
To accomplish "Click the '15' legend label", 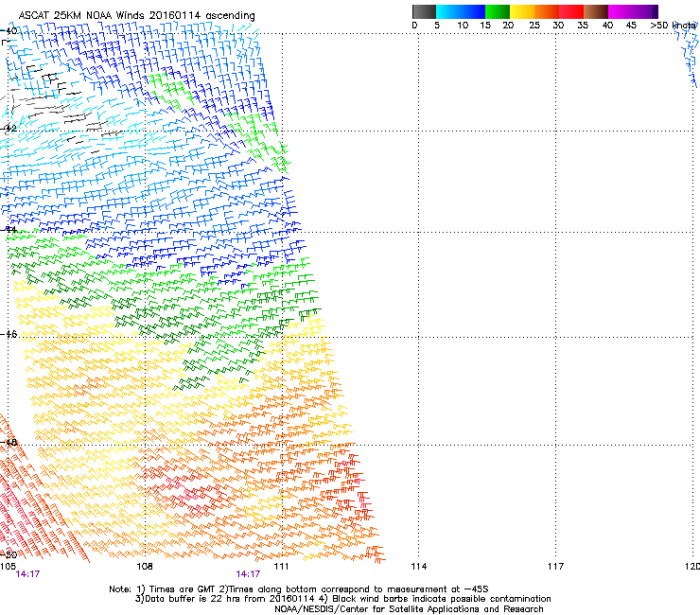I will [x=485, y=26].
